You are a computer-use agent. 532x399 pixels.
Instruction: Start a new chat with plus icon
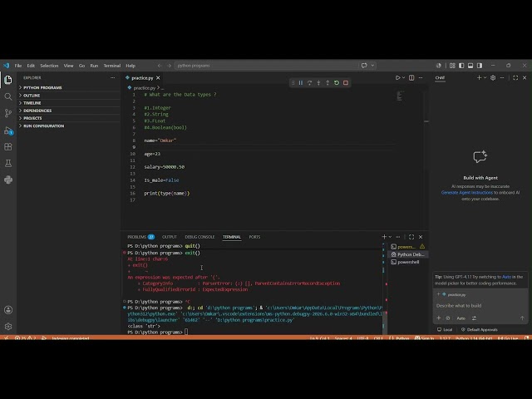coord(479,77)
